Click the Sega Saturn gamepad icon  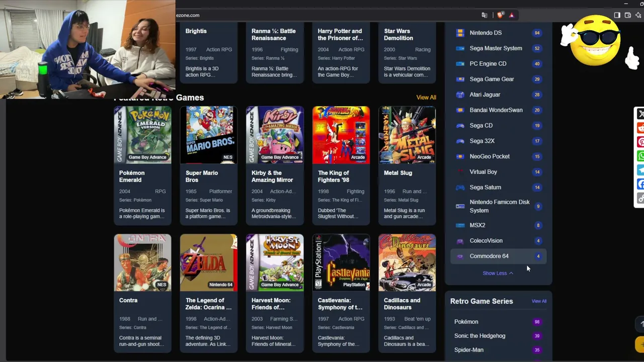pyautogui.click(x=460, y=188)
